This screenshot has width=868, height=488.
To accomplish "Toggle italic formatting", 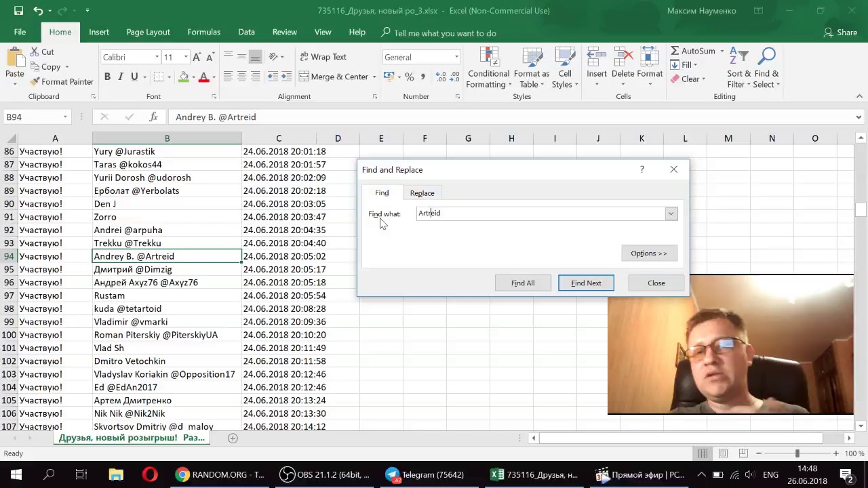I will coord(121,77).
